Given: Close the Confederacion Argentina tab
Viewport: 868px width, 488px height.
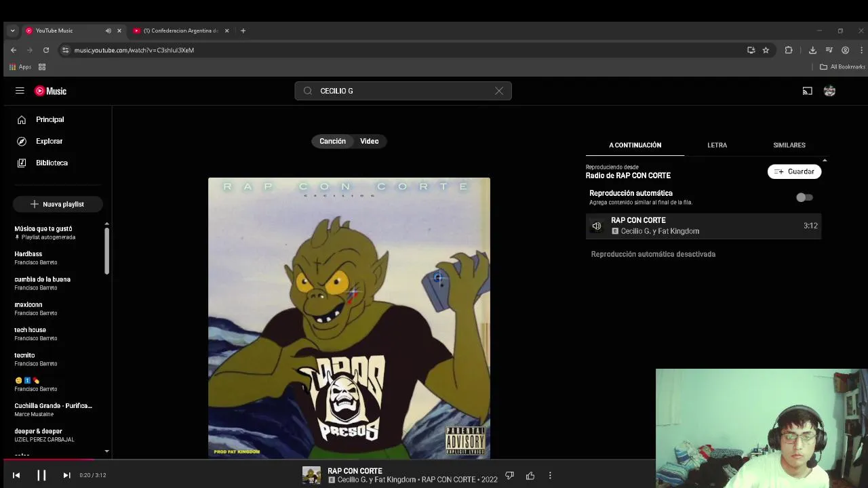Looking at the screenshot, I should 226,30.
